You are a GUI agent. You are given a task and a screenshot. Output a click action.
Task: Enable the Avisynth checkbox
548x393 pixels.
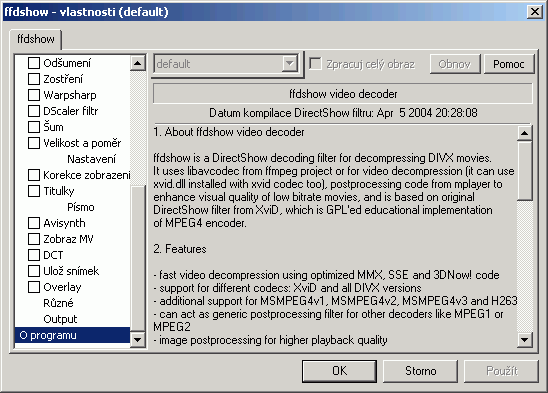point(34,223)
